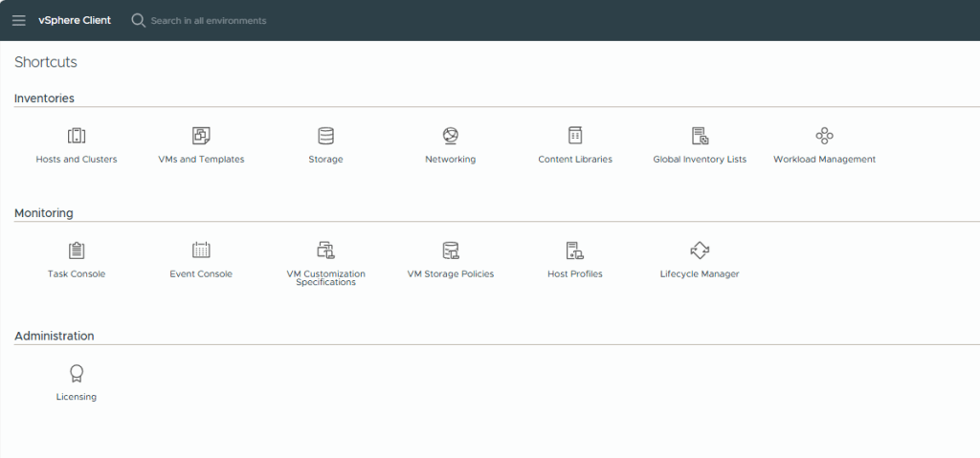Click the Content Libraries label
980x458 pixels.
click(x=575, y=160)
